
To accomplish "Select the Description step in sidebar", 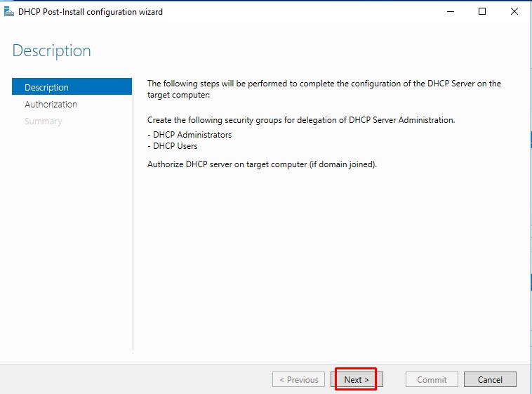I will pyautogui.click(x=72, y=86).
